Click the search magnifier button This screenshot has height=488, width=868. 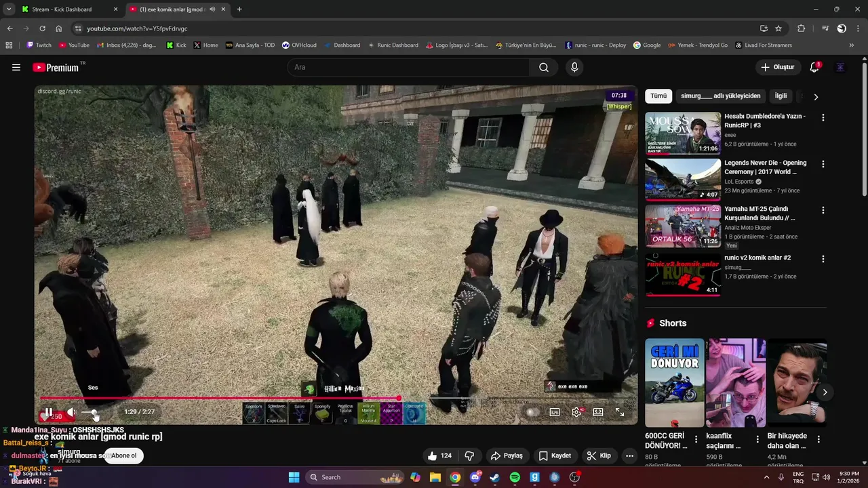(544, 67)
